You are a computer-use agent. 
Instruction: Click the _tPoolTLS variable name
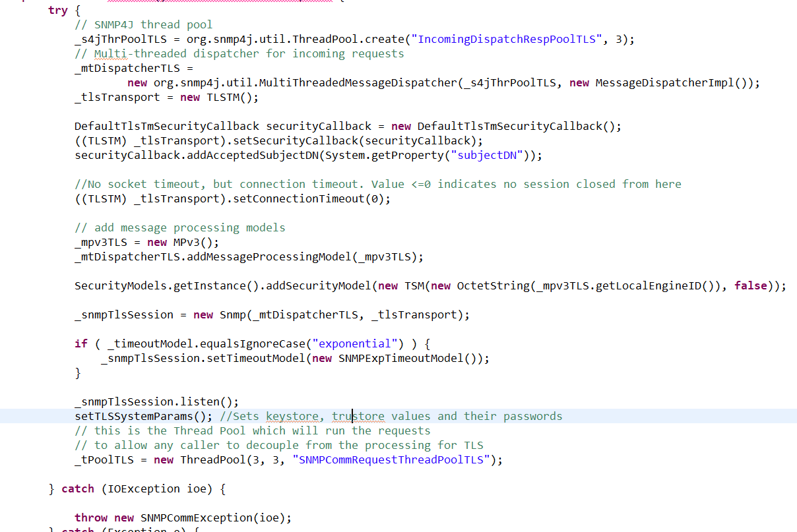click(104, 459)
